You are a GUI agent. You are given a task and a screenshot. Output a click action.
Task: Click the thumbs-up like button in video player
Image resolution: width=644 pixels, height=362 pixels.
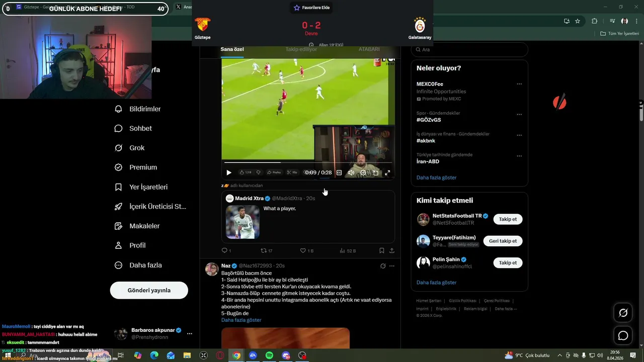245,172
